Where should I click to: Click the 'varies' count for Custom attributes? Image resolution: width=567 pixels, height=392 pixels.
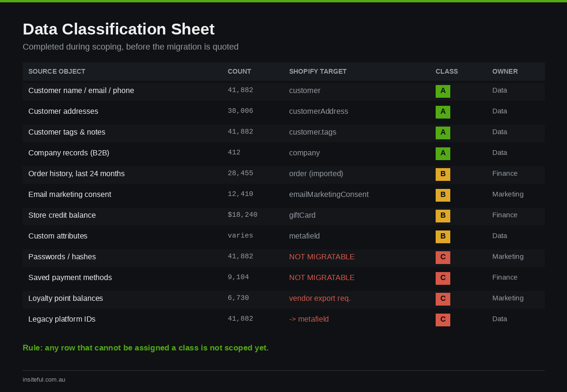(x=241, y=236)
